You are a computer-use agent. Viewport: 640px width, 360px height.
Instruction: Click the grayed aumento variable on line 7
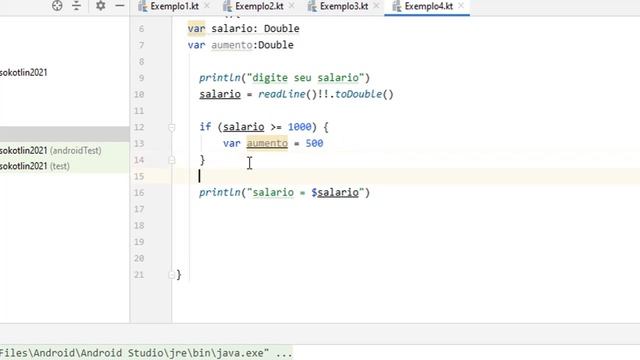click(x=232, y=45)
